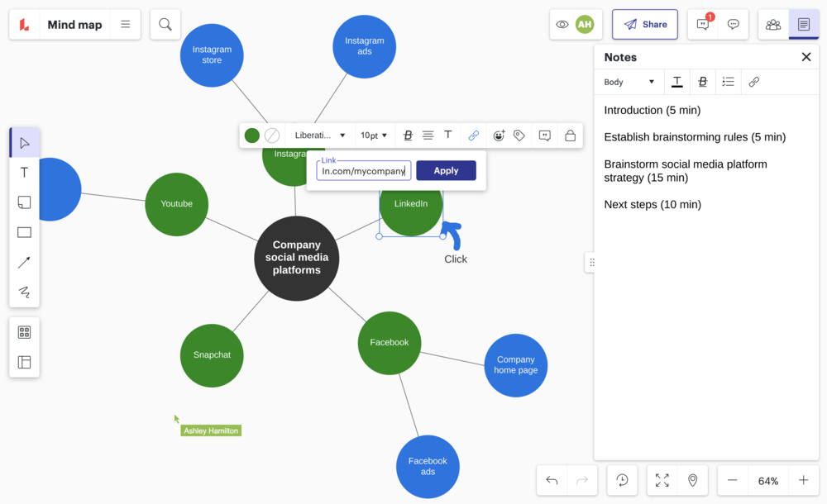Select the sticky note tool
The image size is (827, 504).
(24, 202)
